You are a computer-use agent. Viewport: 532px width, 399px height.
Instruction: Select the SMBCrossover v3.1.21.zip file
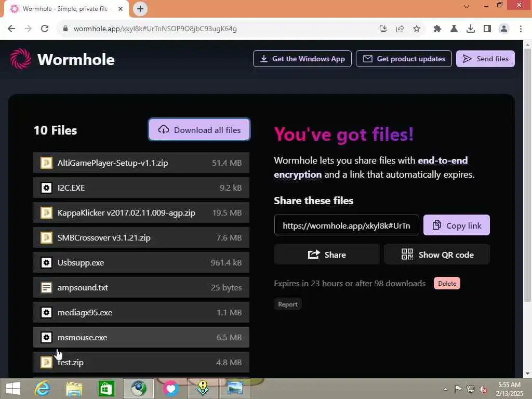[x=141, y=237]
